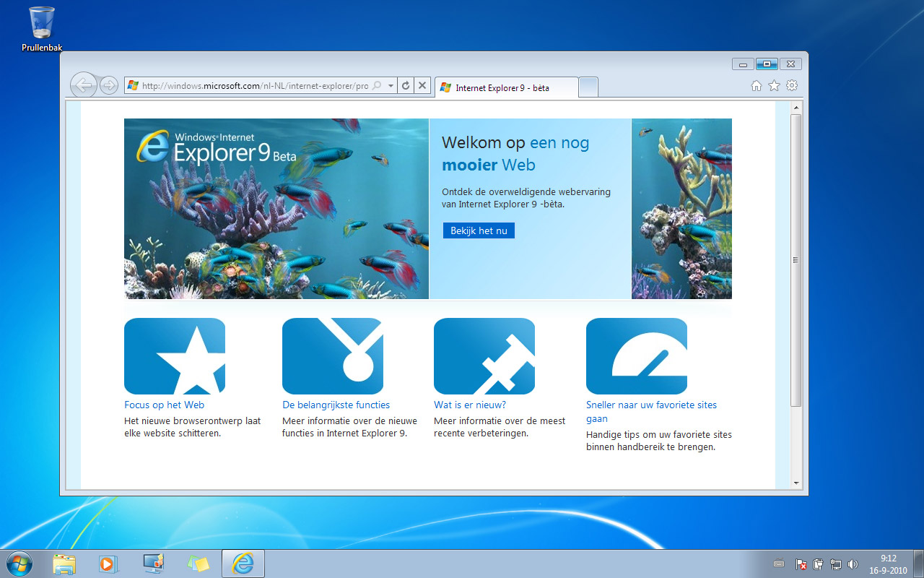Image resolution: width=924 pixels, height=578 pixels.
Task: Click the text Handige tips om uw favoriete sites
Action: [x=659, y=434]
